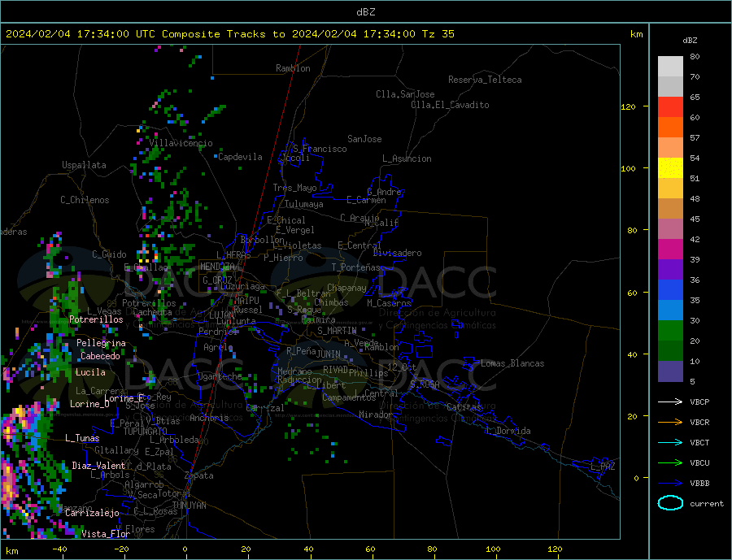732x560 pixels.
Task: Click the 'JUNIN' city label
Action: coord(329,354)
